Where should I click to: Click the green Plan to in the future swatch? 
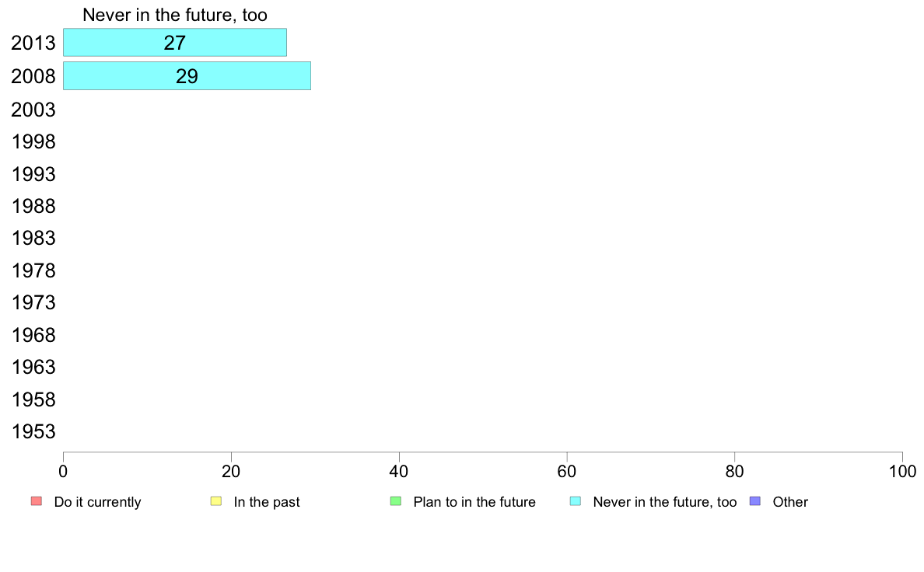(396, 501)
